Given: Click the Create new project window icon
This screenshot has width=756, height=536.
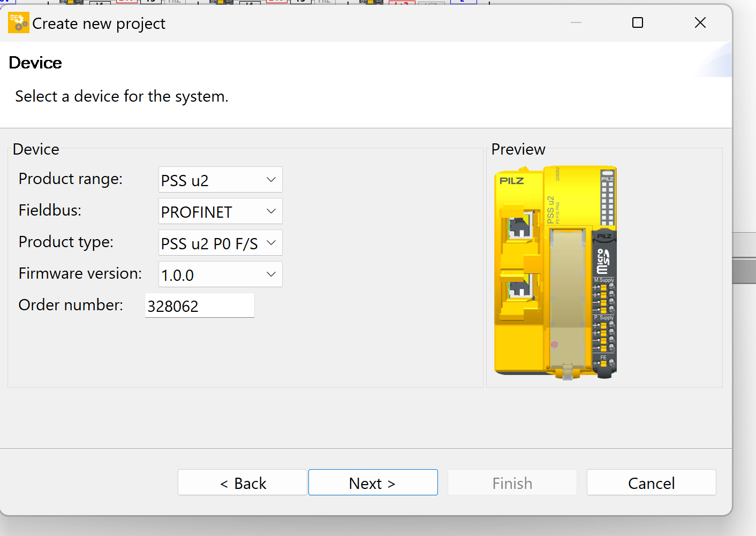Looking at the screenshot, I should (x=19, y=23).
